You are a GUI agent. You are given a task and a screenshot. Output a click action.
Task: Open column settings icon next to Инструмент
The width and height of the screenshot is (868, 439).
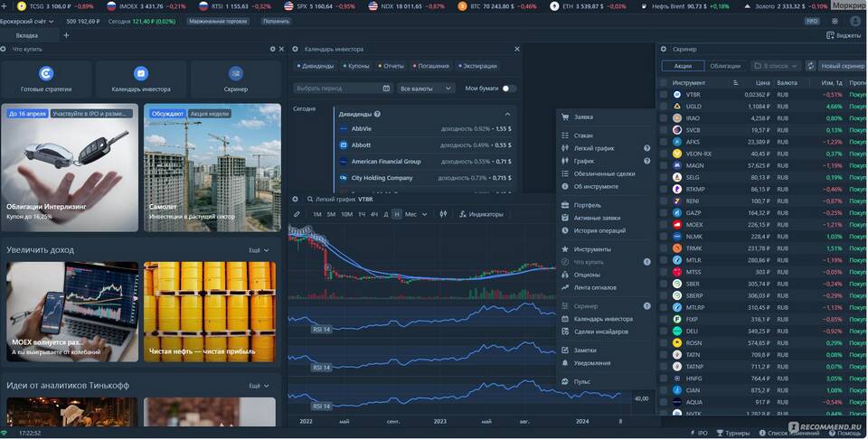click(735, 83)
